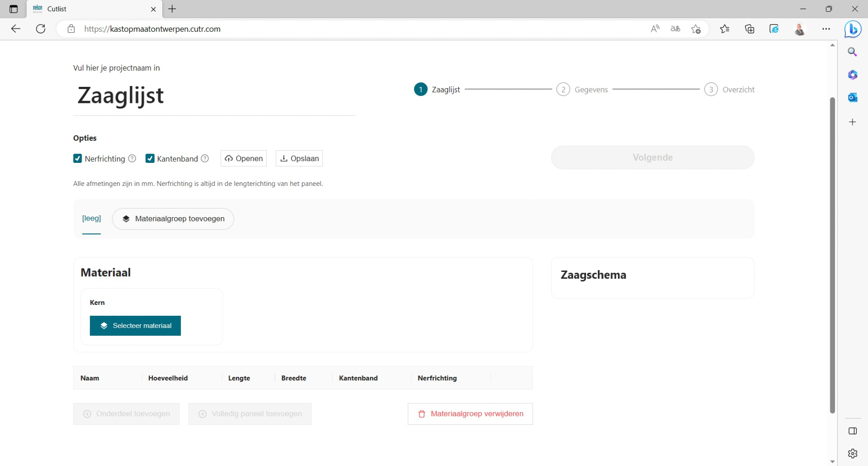Click the browser Back arrow
Image resolution: width=868 pixels, height=466 pixels.
click(x=16, y=29)
